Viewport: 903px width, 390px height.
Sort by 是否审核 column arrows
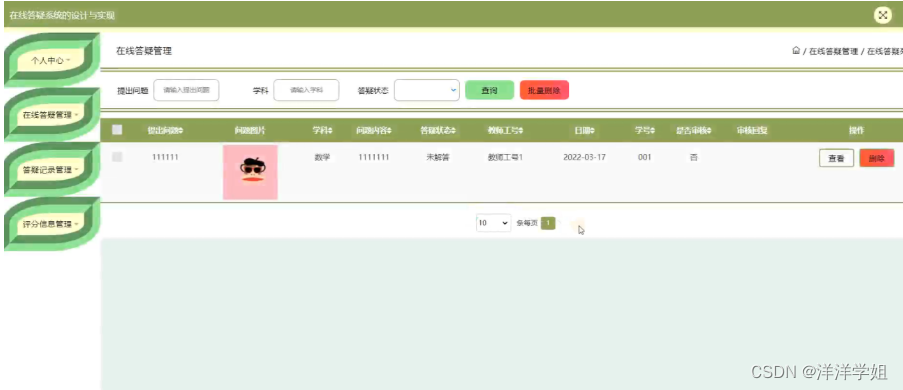tap(709, 131)
